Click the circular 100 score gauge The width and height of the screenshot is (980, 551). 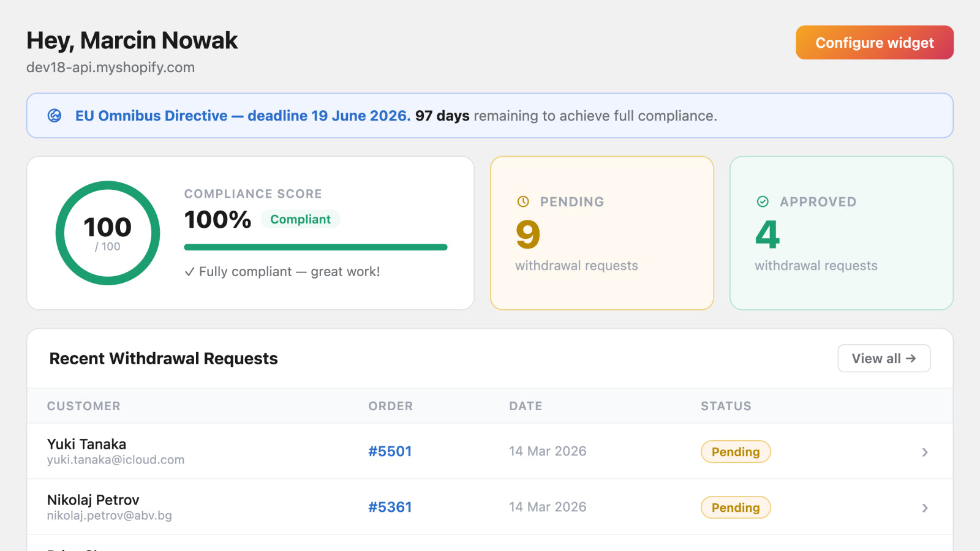[x=108, y=233]
